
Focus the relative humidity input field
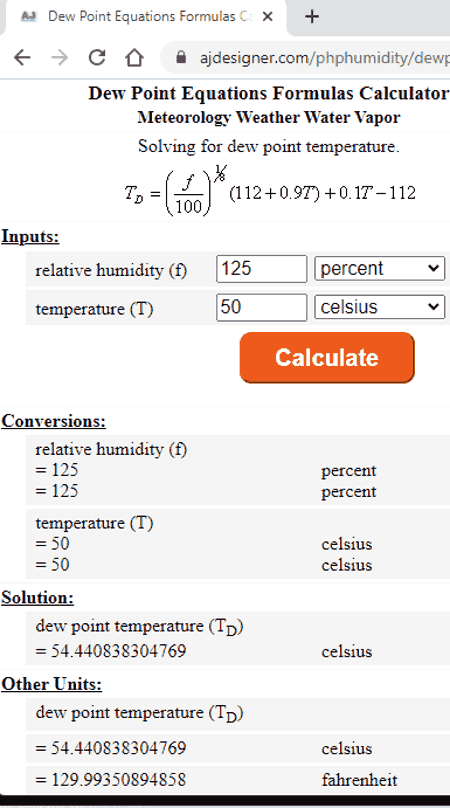click(x=261, y=268)
